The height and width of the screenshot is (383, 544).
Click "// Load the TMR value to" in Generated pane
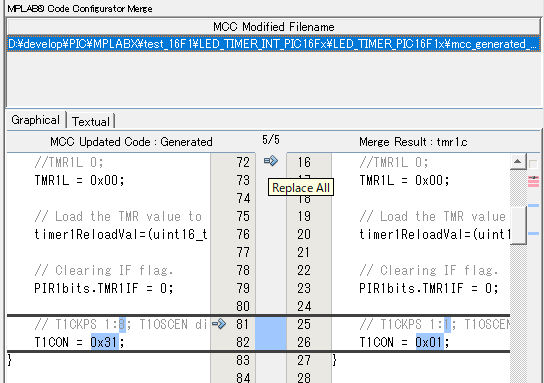(x=118, y=216)
